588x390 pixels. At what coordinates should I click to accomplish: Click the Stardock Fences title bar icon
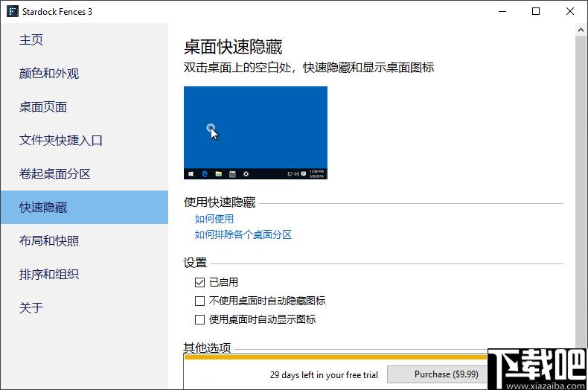pyautogui.click(x=13, y=11)
